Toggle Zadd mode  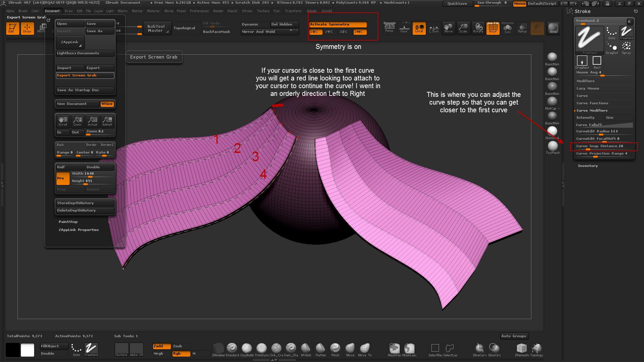[x=162, y=346]
